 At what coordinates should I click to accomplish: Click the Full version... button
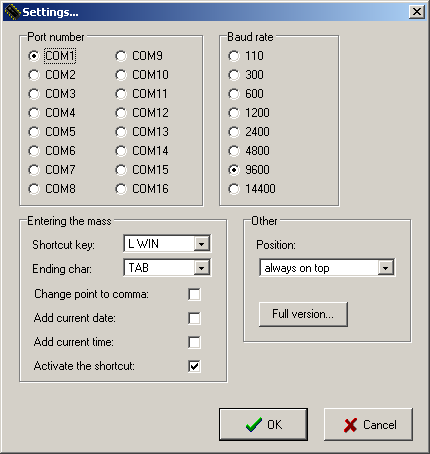303,314
